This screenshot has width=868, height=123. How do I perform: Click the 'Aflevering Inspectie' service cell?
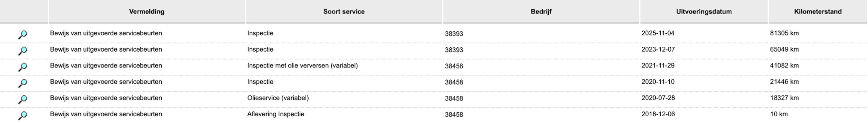[275, 114]
